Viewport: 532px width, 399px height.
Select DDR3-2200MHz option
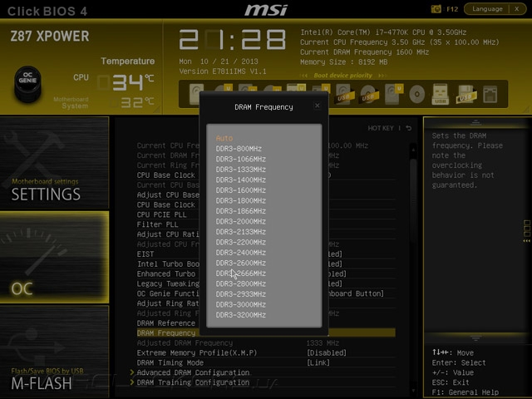click(x=240, y=242)
